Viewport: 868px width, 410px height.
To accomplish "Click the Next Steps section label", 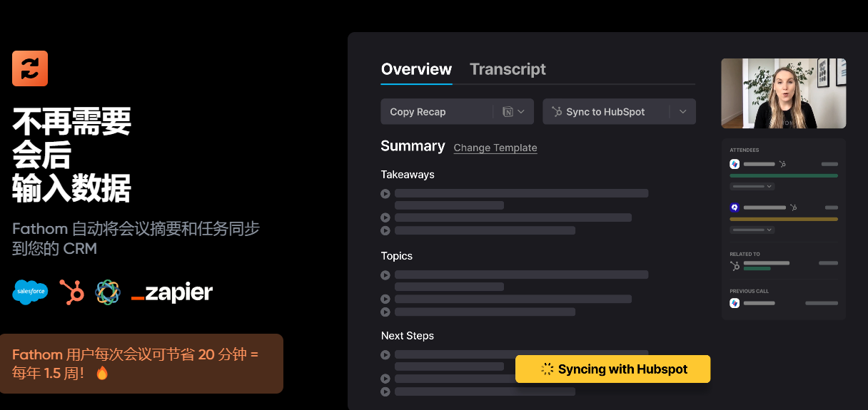I will pyautogui.click(x=408, y=336).
